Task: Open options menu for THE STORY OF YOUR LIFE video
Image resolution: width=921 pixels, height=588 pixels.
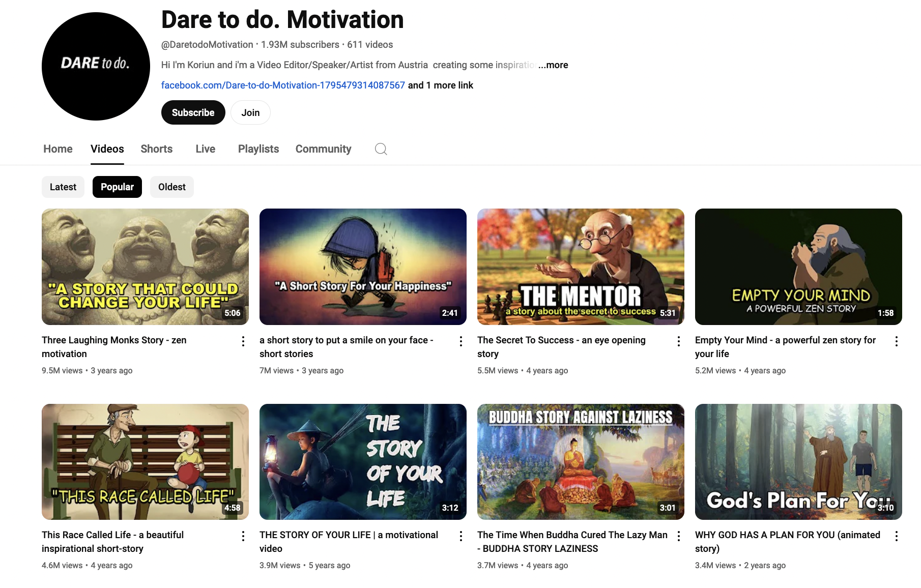Action: click(x=461, y=536)
